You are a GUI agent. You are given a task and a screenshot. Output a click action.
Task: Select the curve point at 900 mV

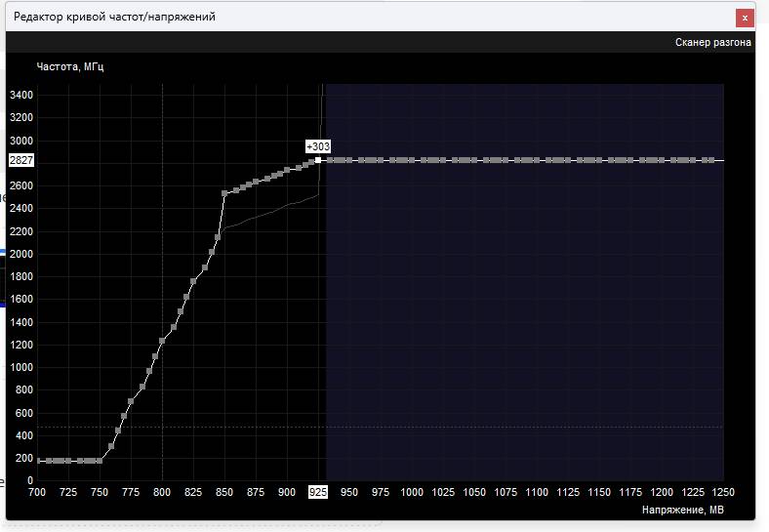click(287, 170)
